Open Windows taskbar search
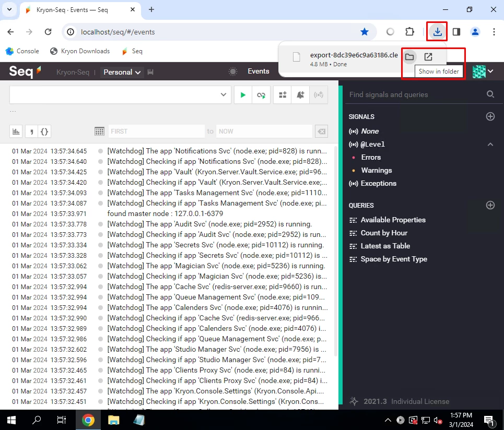Screen dimensions: 504x430 coord(37,420)
